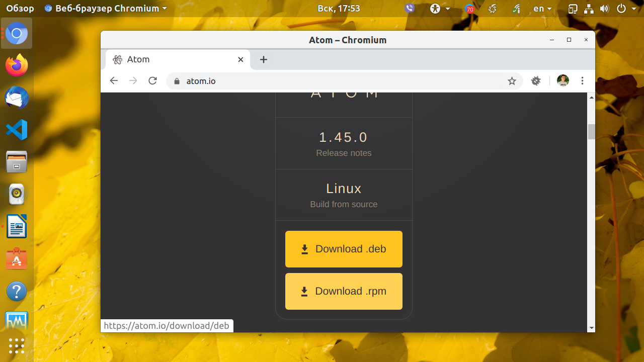Click the scrollbar down arrow
This screenshot has width=644, height=362.
pos(592,328)
